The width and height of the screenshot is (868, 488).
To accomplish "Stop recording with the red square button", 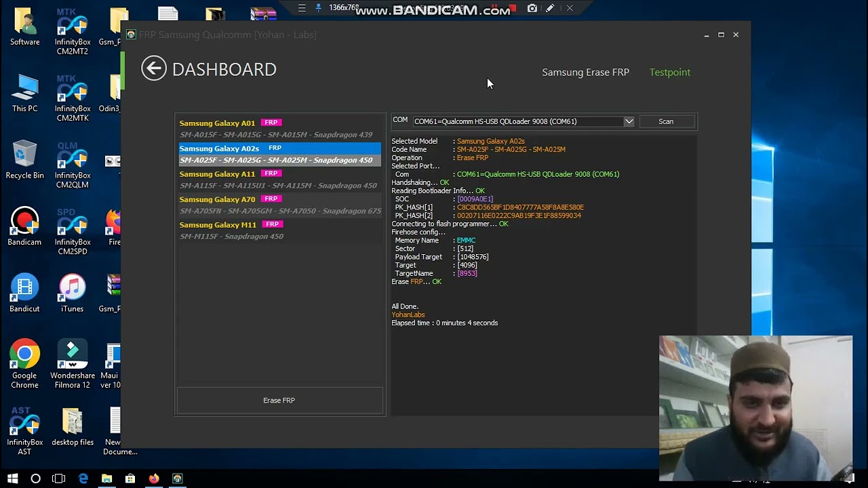I will (513, 8).
